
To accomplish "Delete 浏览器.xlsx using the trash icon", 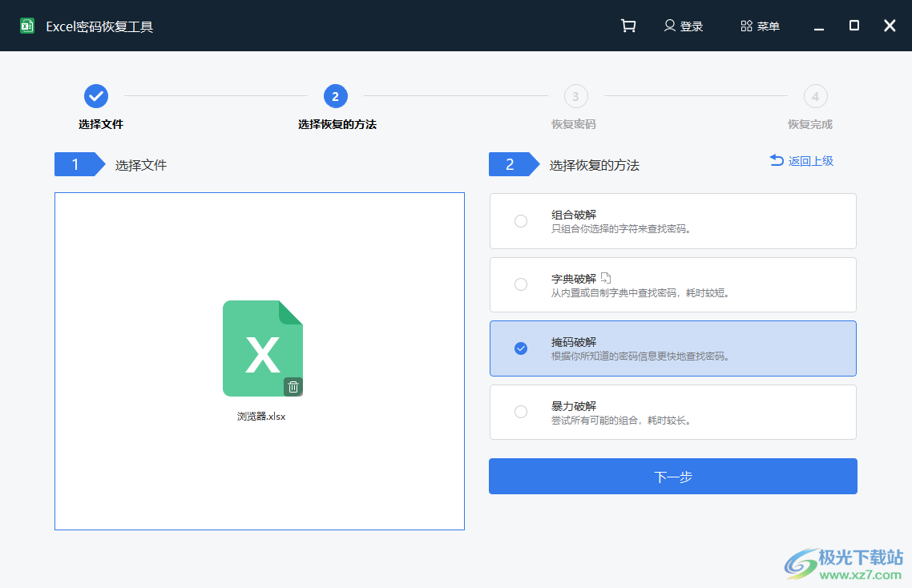I will (293, 386).
